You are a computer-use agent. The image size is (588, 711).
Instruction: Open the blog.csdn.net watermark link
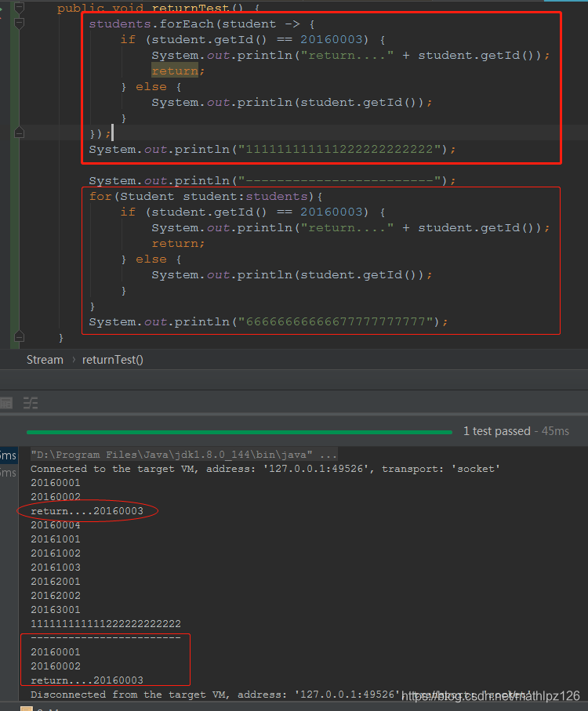(490, 696)
